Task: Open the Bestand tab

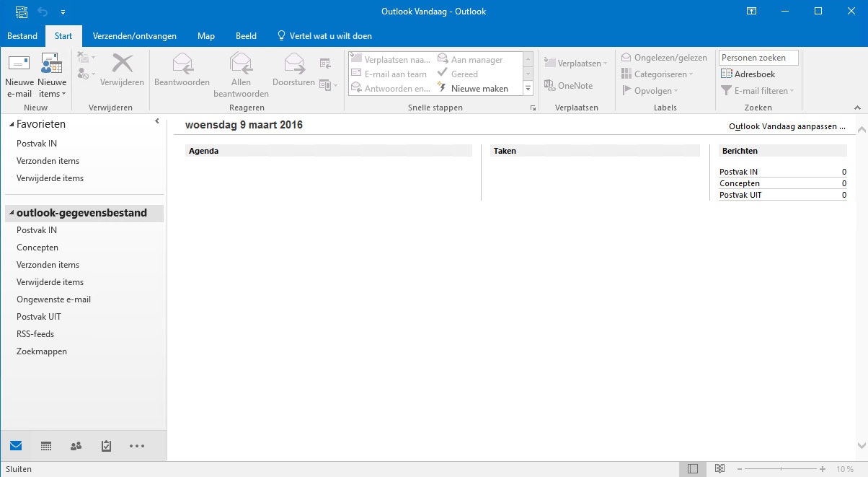Action: pos(22,36)
